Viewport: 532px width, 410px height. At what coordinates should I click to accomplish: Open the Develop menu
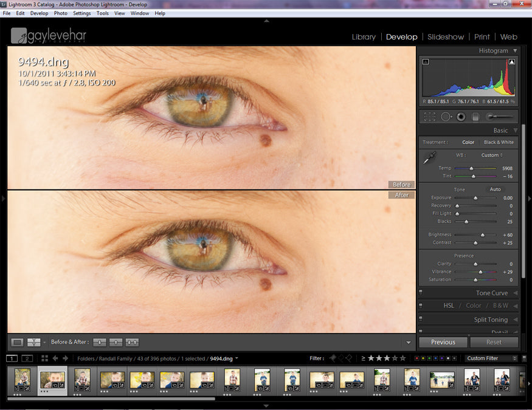(x=39, y=13)
